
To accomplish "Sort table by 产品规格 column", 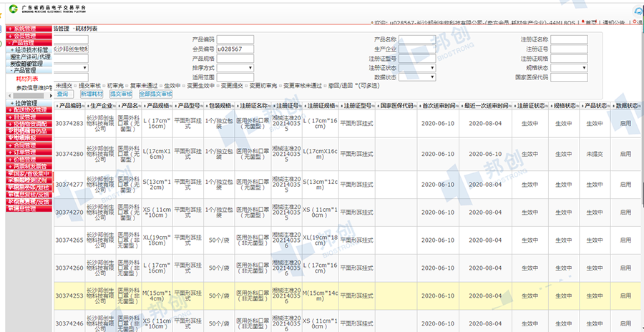I will (x=170, y=106).
